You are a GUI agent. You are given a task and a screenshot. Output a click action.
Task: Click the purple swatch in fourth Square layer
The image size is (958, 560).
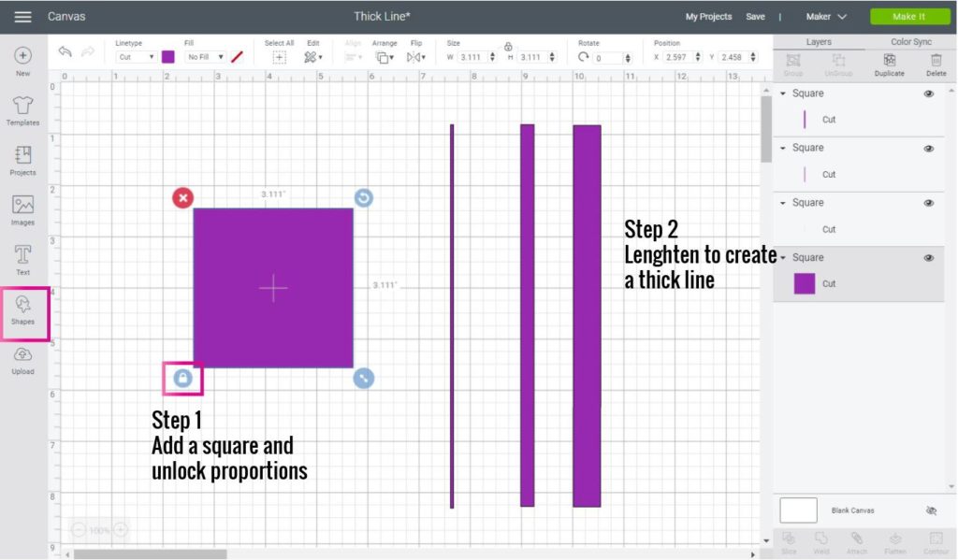pos(804,284)
